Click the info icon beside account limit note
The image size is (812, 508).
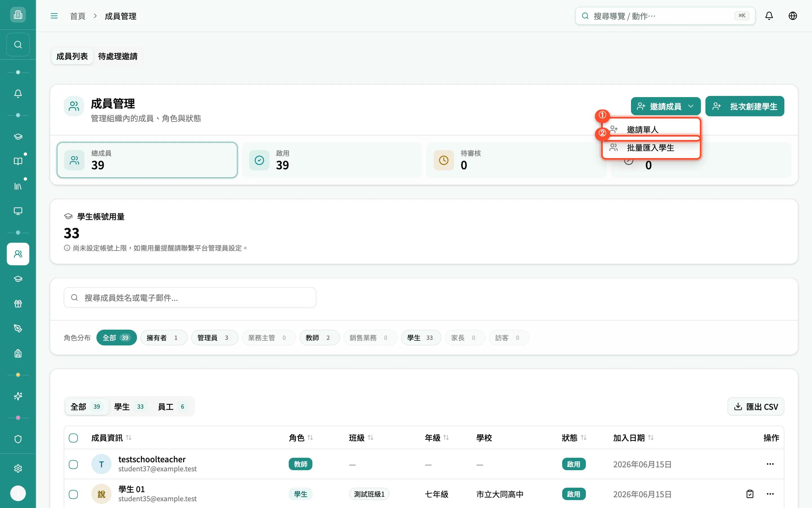(67, 248)
